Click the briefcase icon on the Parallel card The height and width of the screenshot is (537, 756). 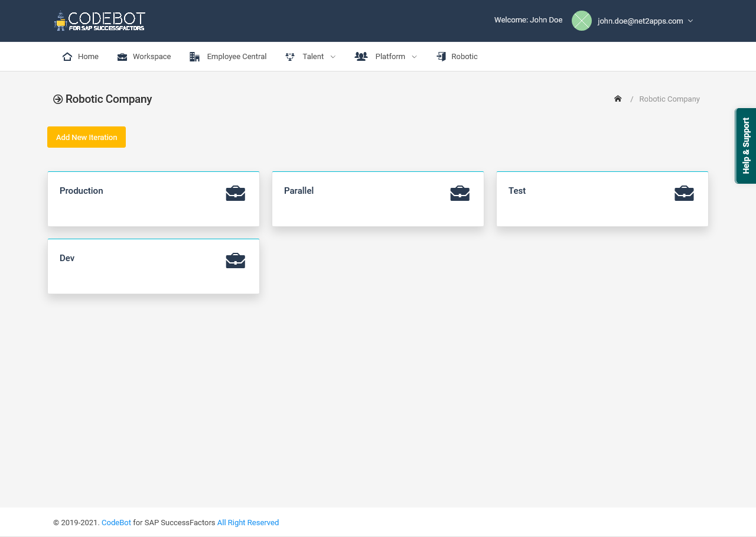(x=460, y=193)
